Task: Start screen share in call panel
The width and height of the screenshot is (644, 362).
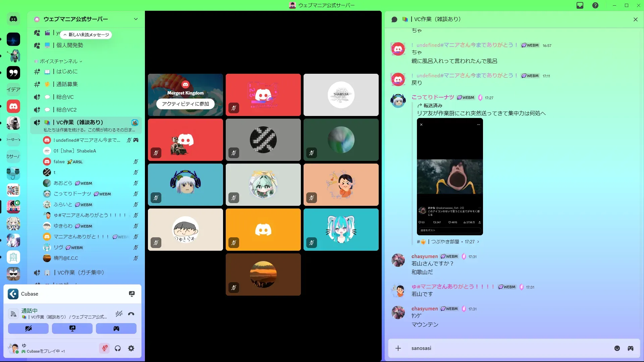Action: [x=72, y=328]
